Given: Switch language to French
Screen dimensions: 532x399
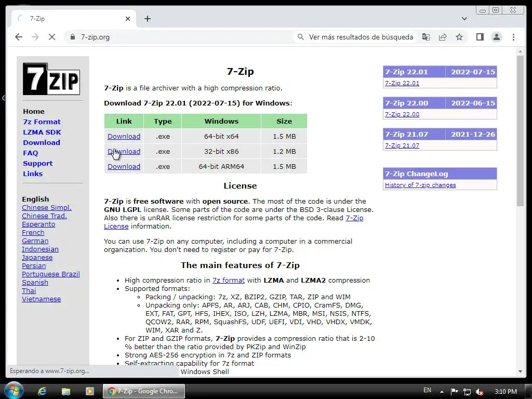Looking at the screenshot, I should [33, 232].
